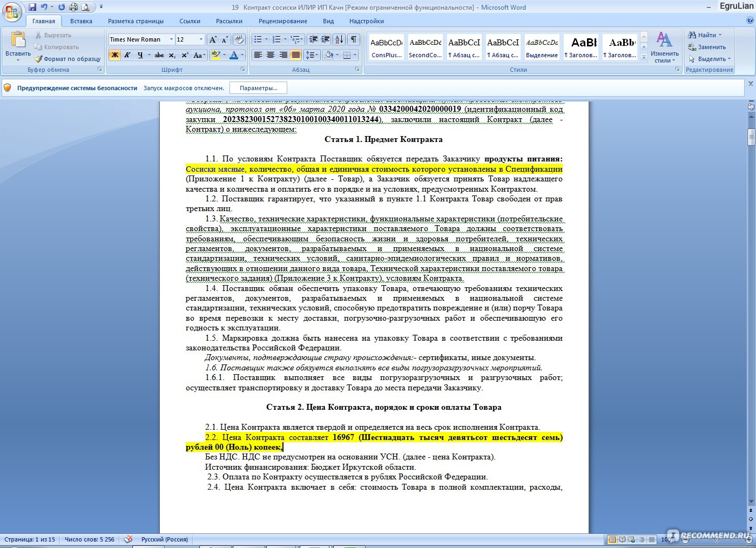Expand Customize Quick Access Toolbar arrow
The width and height of the screenshot is (756, 548).
(101, 7)
